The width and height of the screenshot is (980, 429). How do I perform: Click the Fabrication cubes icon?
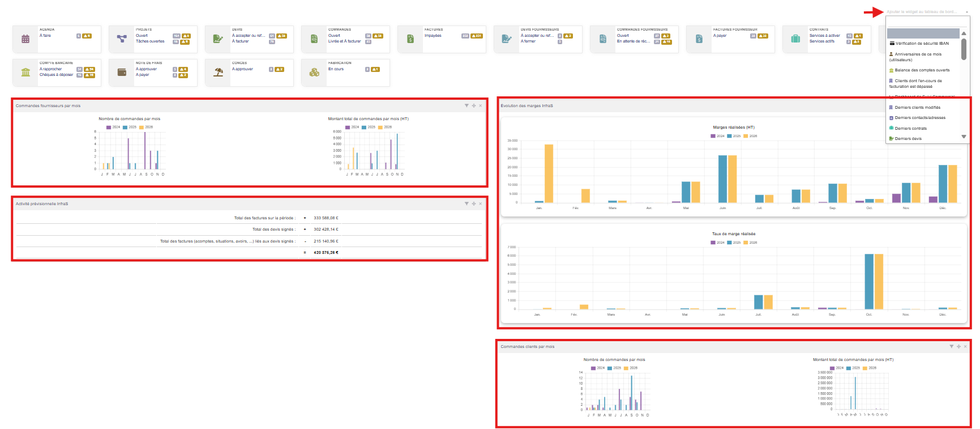[314, 73]
